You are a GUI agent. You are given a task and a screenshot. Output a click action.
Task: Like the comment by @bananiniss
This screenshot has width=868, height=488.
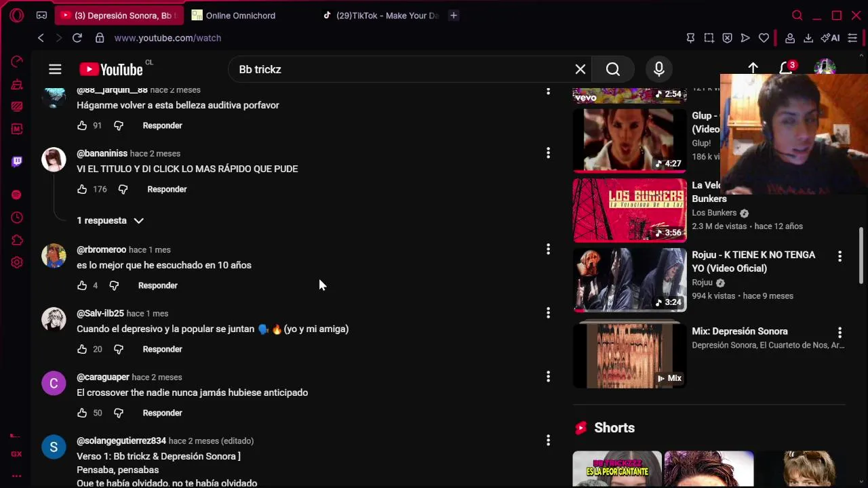click(x=82, y=189)
